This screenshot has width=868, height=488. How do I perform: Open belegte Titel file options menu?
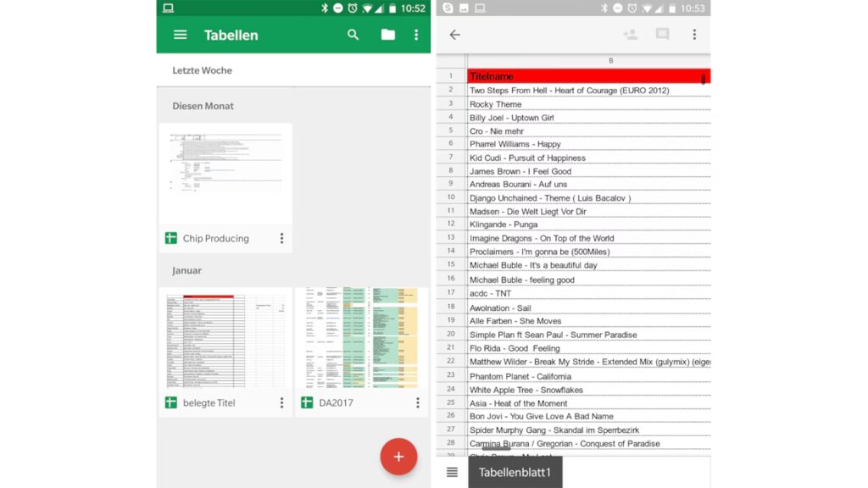(x=281, y=403)
